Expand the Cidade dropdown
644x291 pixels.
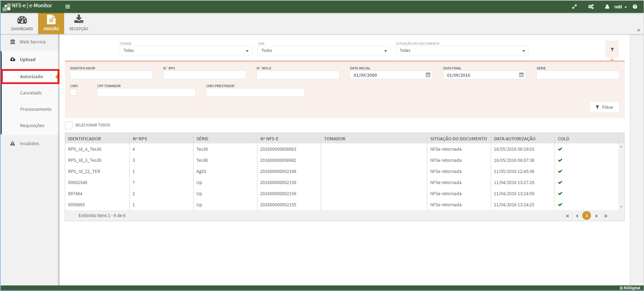click(x=185, y=51)
